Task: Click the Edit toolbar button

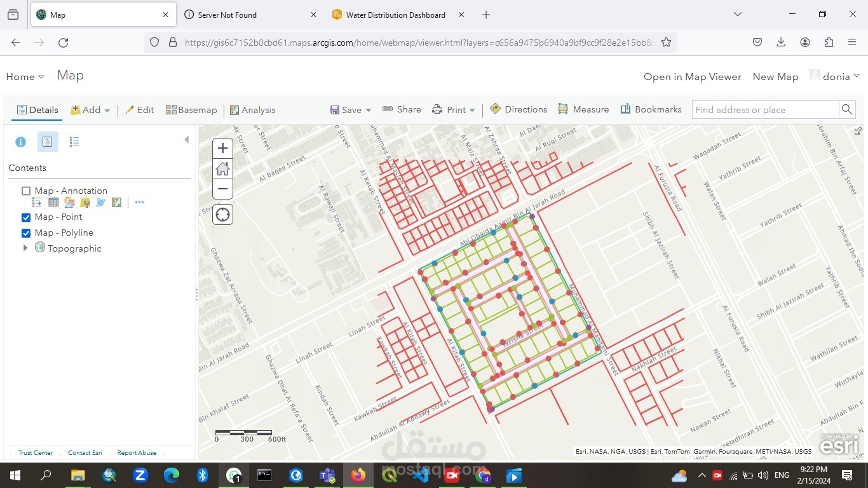Action: pos(140,110)
